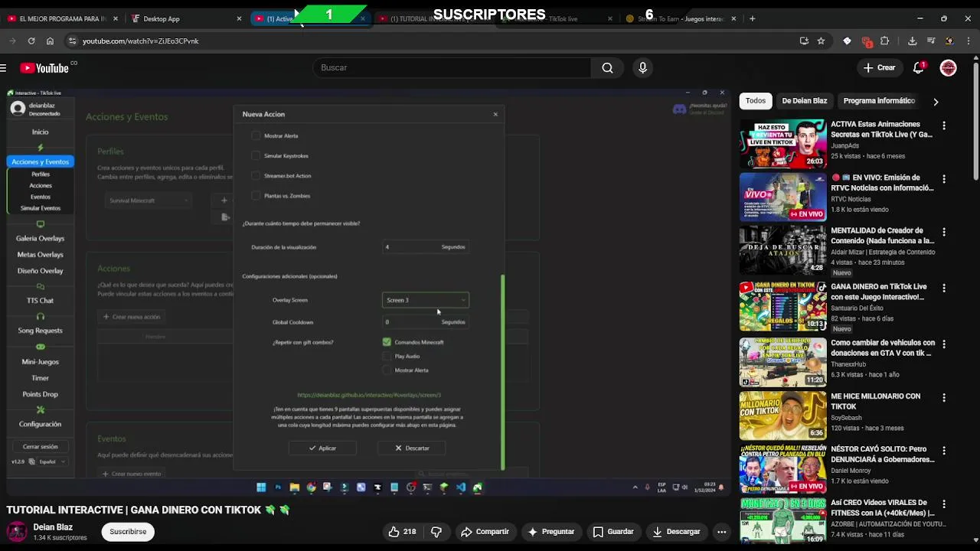Open the Survival Minecraft profile dropdown
980x551 pixels.
pyautogui.click(x=149, y=201)
